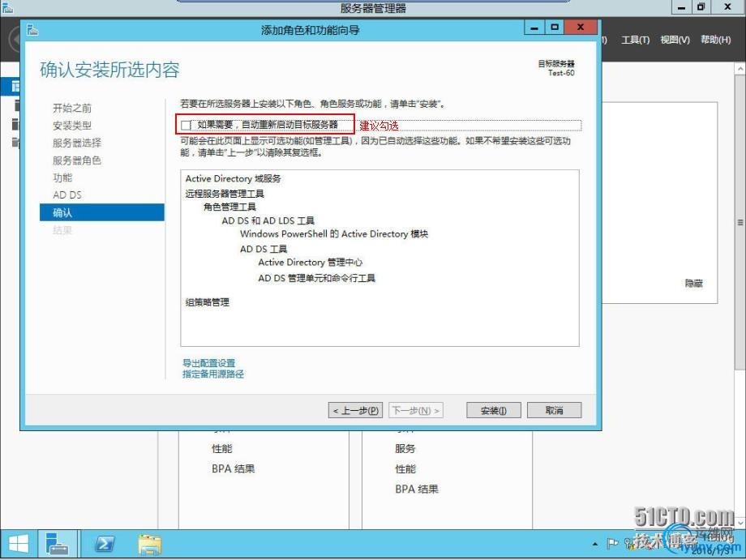This screenshot has height=560, width=746.
Task: Click AD DS 管理单元和命令行工具 entry
Action: pos(317,278)
